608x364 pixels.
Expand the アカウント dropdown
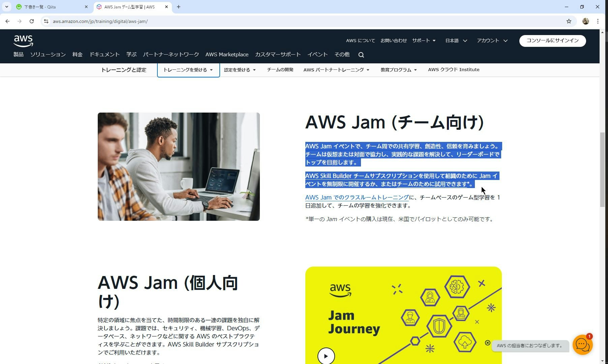(x=492, y=40)
